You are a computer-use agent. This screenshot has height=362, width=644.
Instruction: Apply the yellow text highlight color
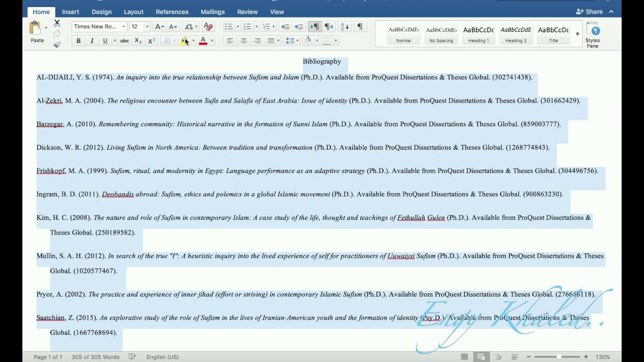[x=185, y=41]
